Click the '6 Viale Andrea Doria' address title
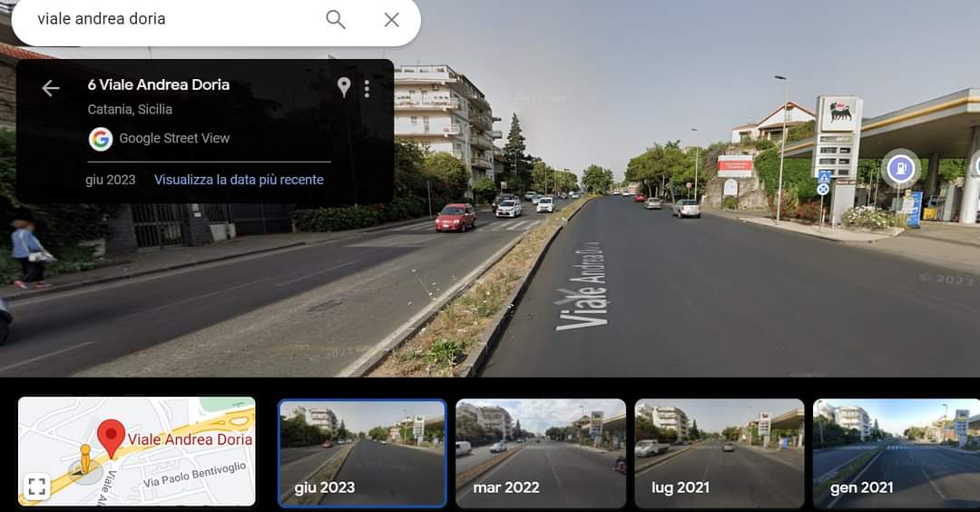Screen dimensions: 980x512 tap(159, 84)
